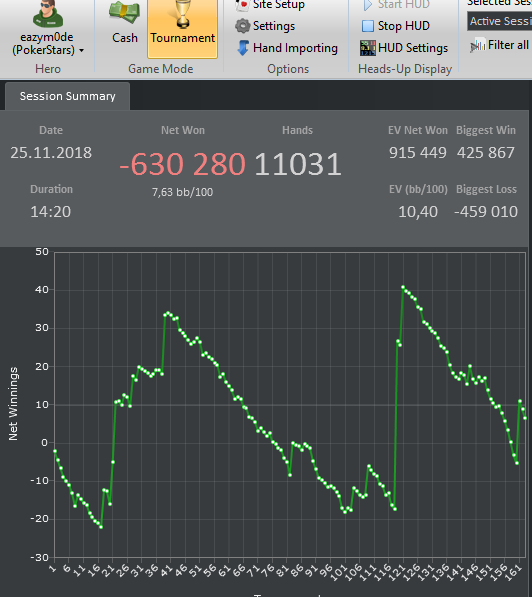This screenshot has width=532, height=597.
Task: Click the Heads-Up Display group label
Action: [x=405, y=69]
